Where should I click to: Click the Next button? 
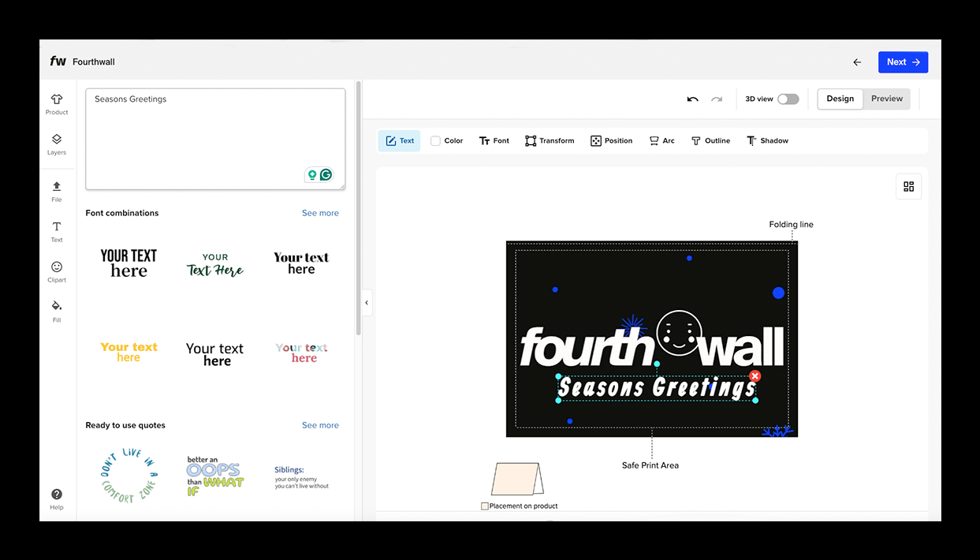pos(903,62)
